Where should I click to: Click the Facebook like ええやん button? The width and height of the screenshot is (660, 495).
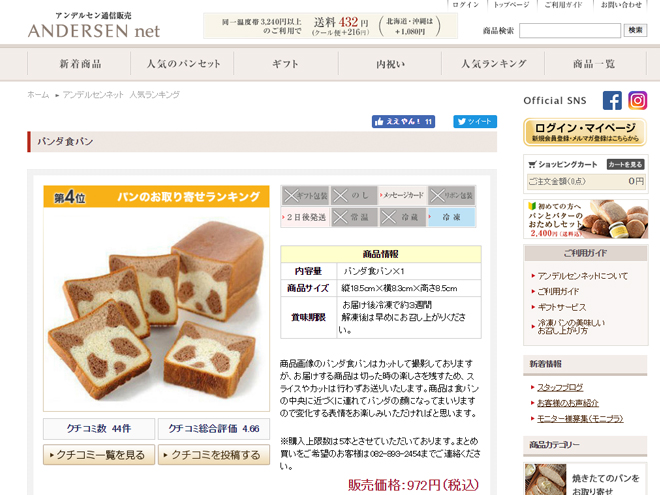[x=403, y=122]
